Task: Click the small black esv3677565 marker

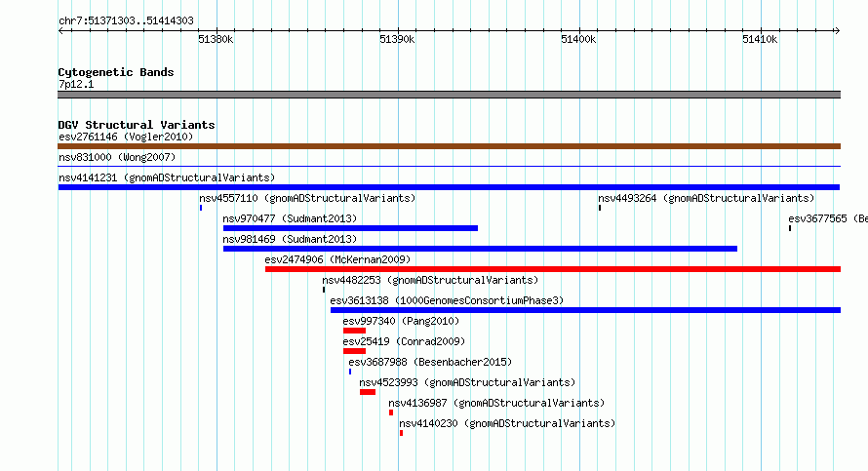Action: point(790,228)
